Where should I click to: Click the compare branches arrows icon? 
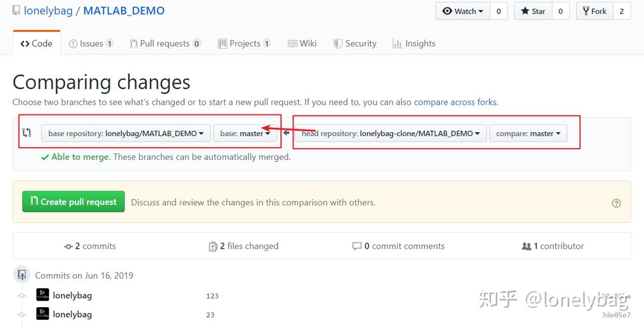[x=27, y=133]
